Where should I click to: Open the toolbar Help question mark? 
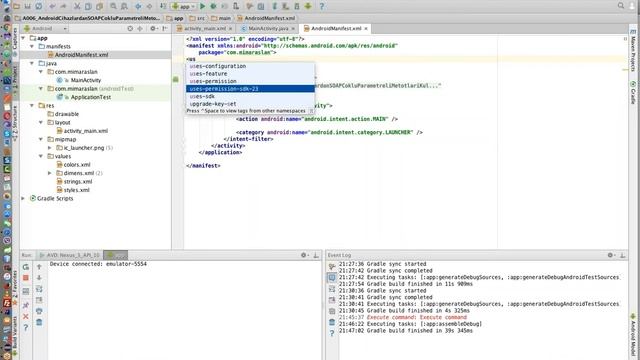[x=322, y=6]
